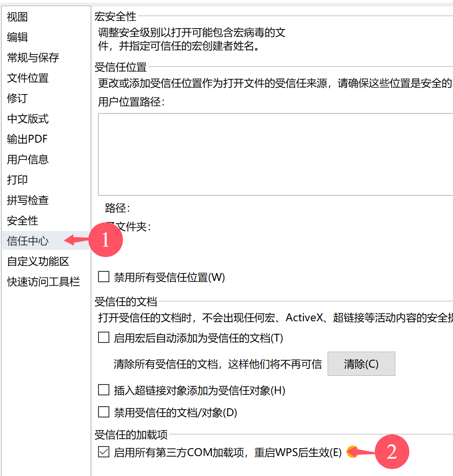Check 启用宏后自动添加为受信任的文档
This screenshot has height=476, width=453.
point(103,337)
